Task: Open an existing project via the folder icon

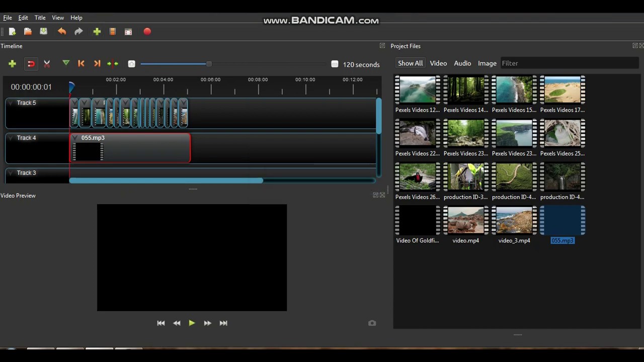Action: coord(28,32)
